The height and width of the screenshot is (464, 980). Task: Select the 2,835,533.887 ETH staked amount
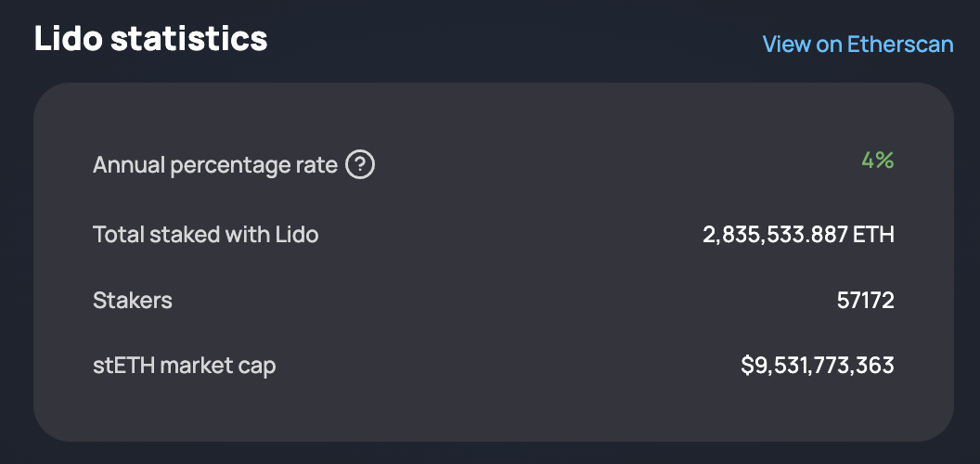(x=798, y=235)
